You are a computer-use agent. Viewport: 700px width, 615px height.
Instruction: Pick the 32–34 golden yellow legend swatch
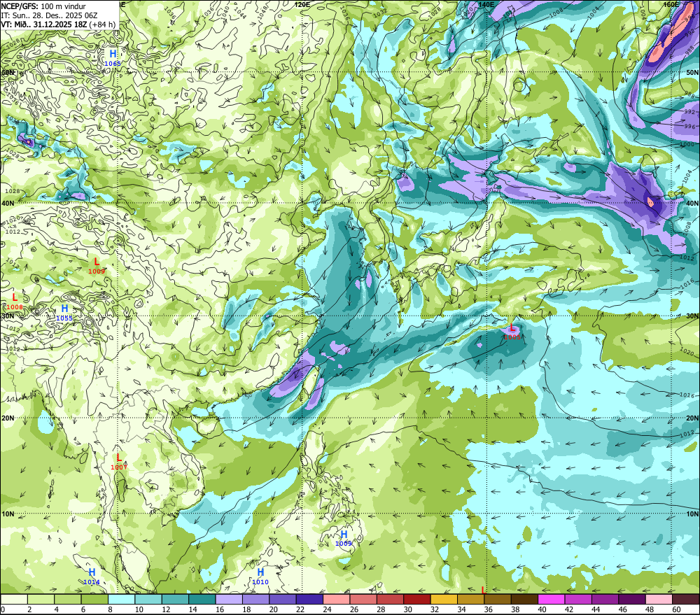444,600
